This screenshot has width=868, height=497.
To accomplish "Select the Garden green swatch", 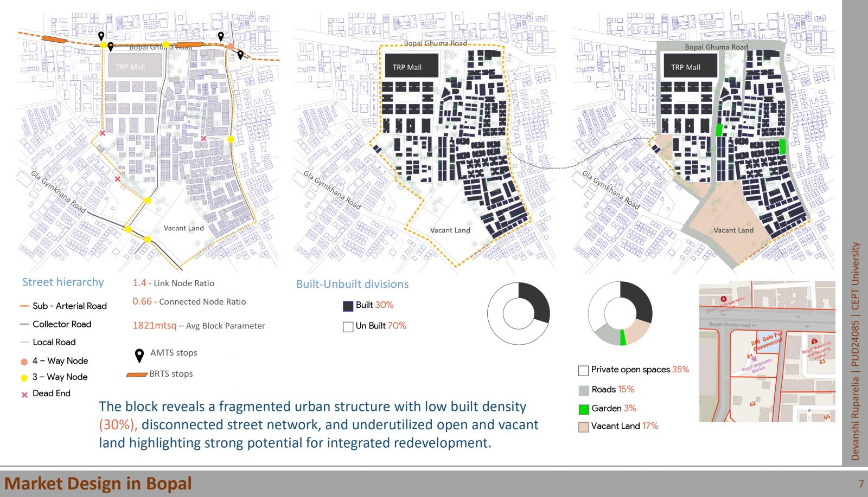I will coord(584,409).
